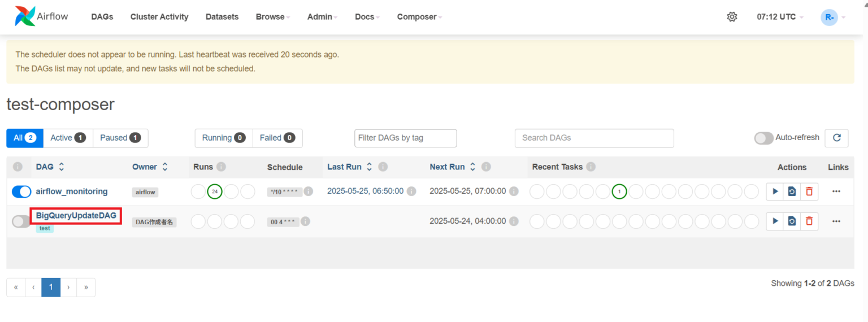Unpause the BigQueryUpdateDAG toggle
Viewport: 868px width, 322px height.
pos(21,221)
